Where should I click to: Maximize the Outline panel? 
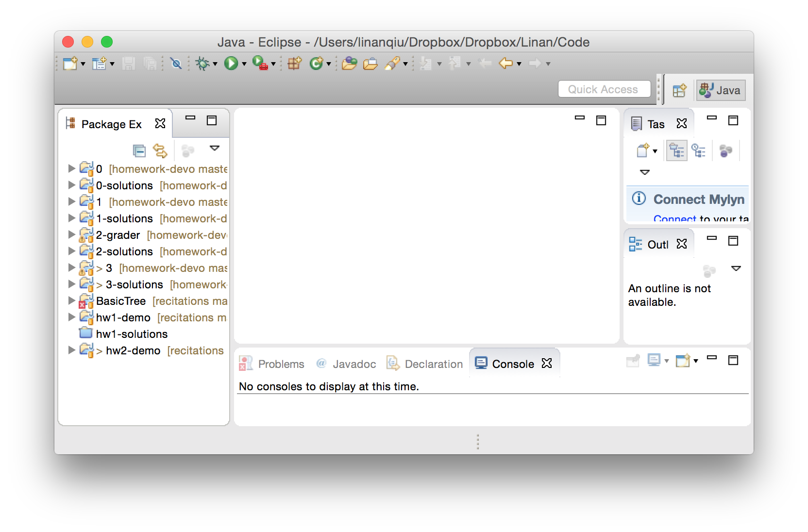pyautogui.click(x=733, y=241)
